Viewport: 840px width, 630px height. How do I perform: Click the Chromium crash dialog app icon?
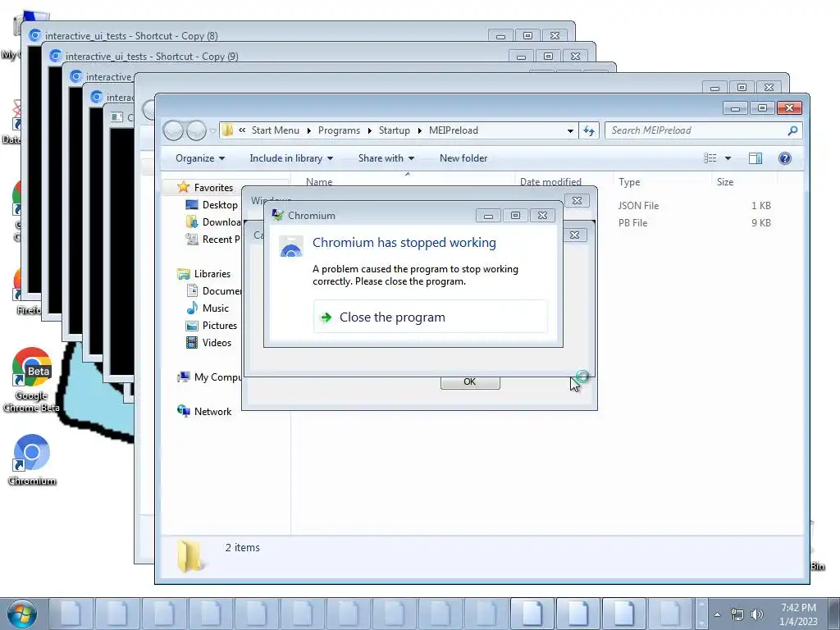coord(291,246)
